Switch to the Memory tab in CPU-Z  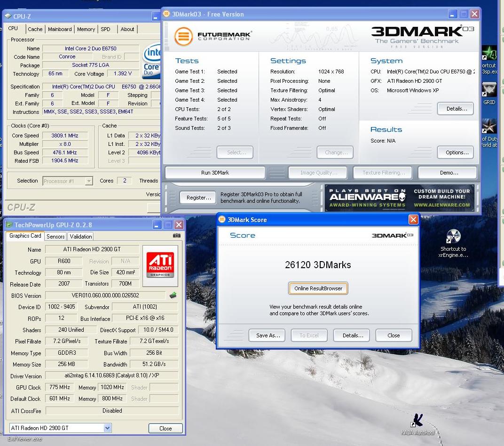coord(86,29)
